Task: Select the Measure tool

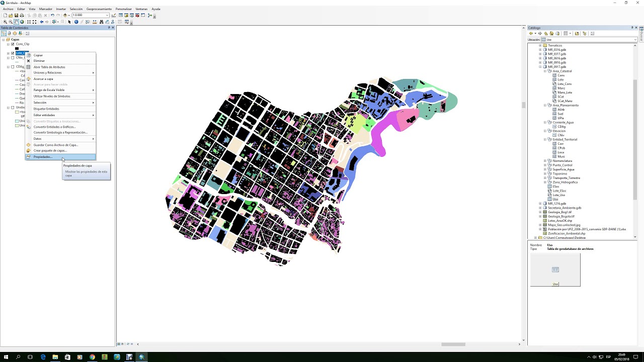Action: click(95, 22)
